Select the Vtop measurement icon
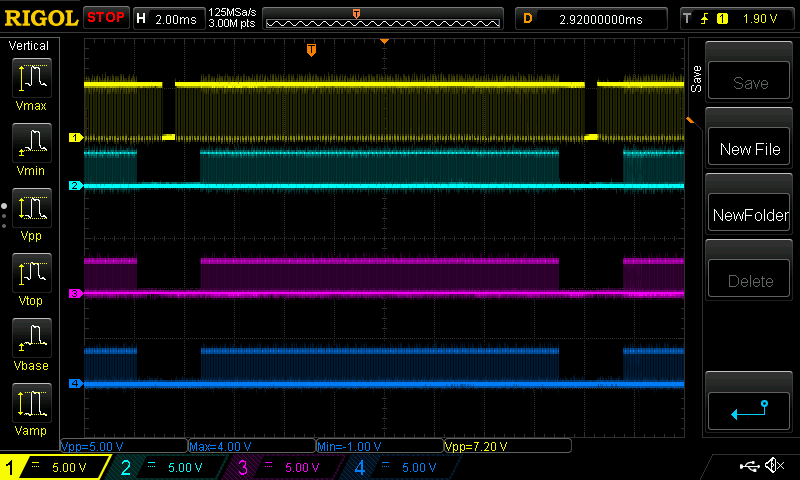This screenshot has width=800, height=480. click(x=32, y=272)
